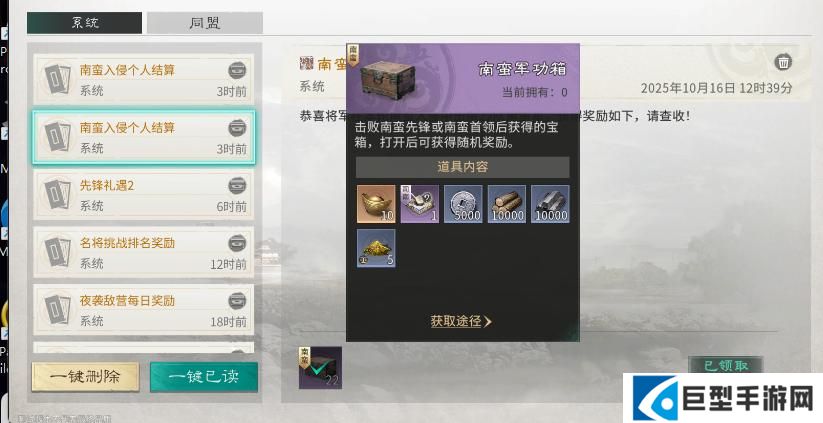This screenshot has width=823, height=423.
Task: Click the 一键已读 button
Action: pyautogui.click(x=204, y=376)
